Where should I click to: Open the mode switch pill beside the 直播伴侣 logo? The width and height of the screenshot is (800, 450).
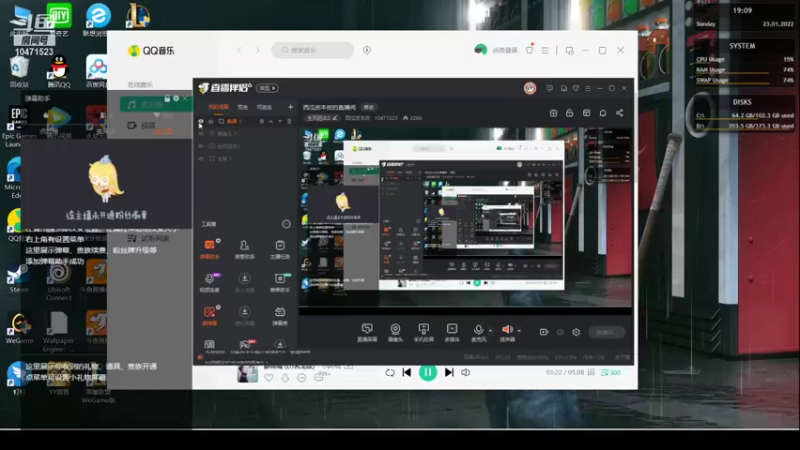(267, 88)
